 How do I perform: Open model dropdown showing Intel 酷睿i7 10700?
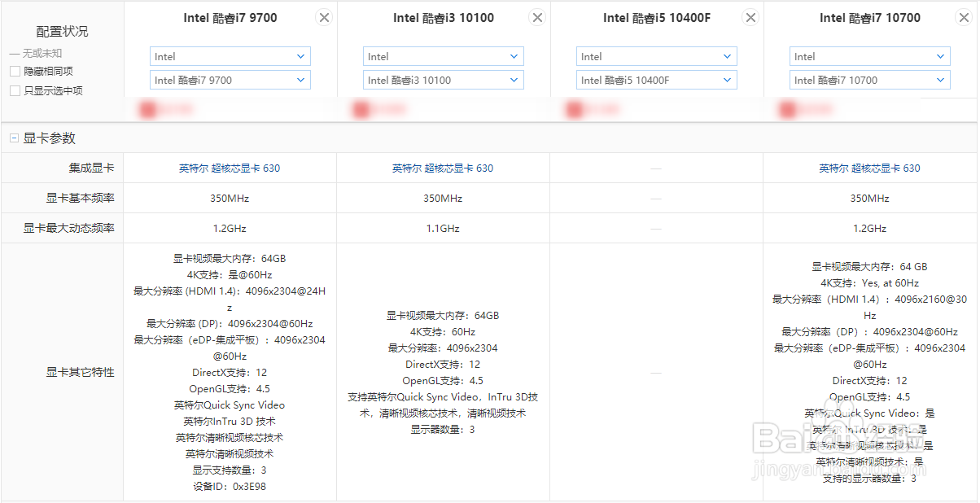click(x=870, y=80)
